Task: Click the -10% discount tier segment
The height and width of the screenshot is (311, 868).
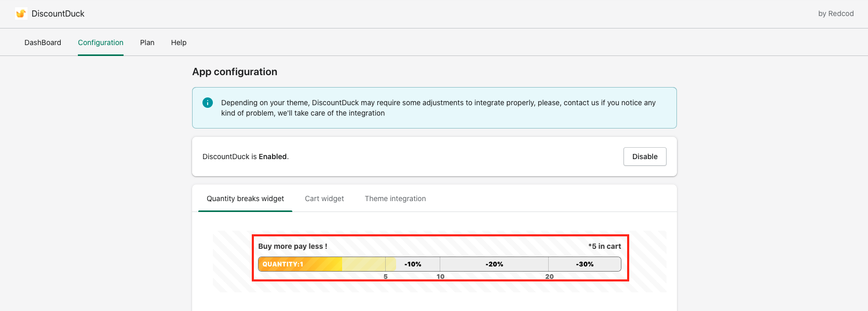Action: (413, 264)
